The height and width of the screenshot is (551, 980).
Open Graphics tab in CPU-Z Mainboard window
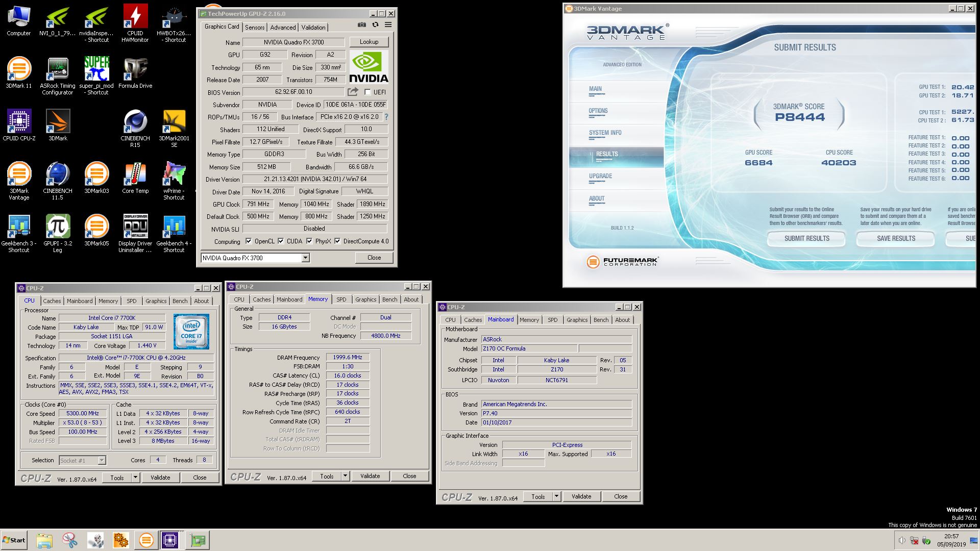[x=577, y=320]
